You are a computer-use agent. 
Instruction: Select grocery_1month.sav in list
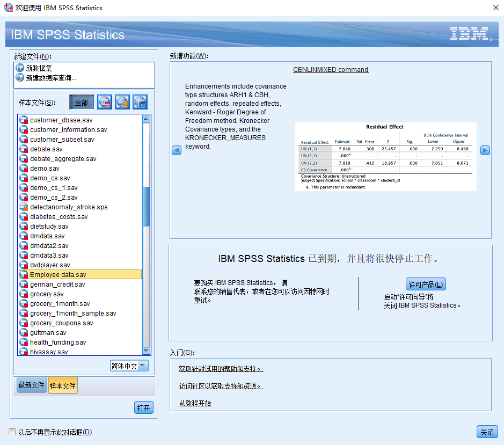(x=81, y=303)
